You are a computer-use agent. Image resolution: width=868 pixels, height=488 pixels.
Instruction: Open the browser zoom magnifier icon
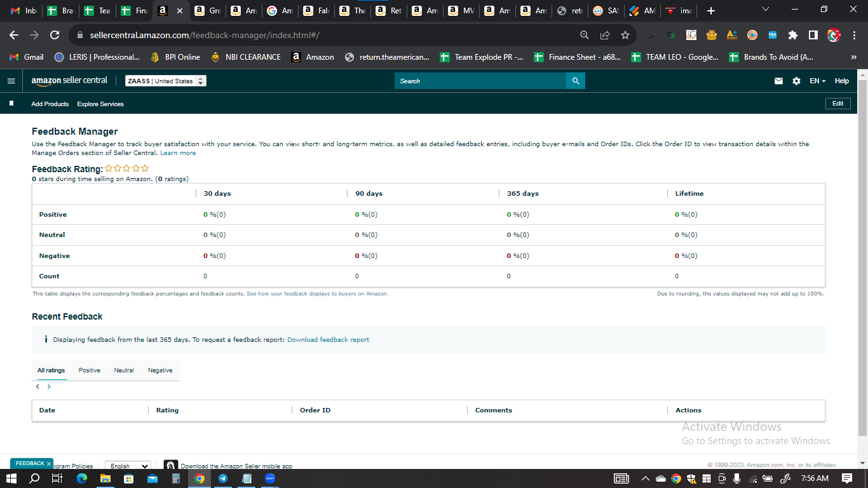tap(585, 36)
